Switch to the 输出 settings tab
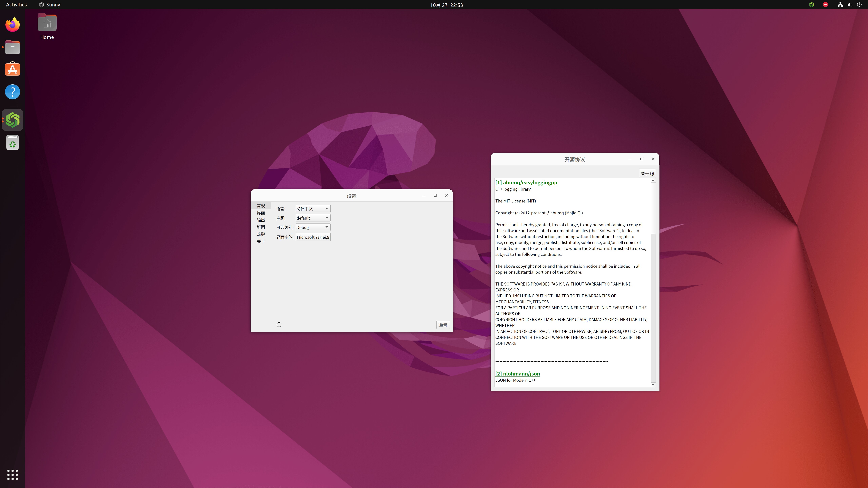Screen dimensions: 868x488 (x=261, y=220)
